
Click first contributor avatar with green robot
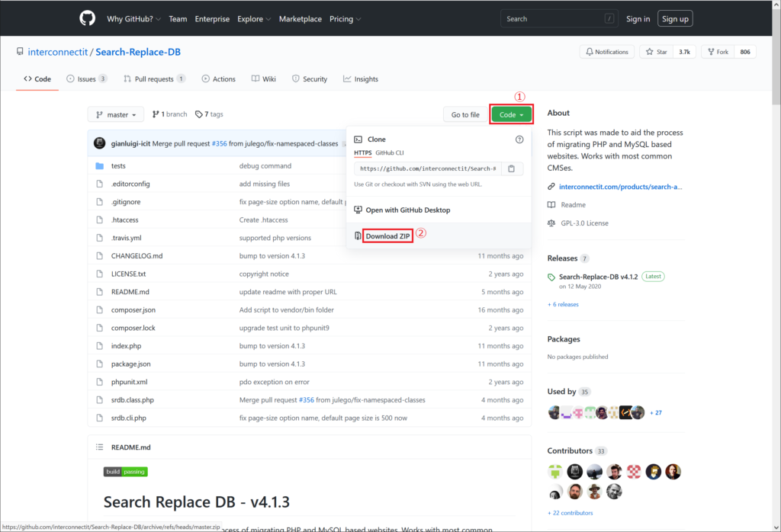click(x=555, y=471)
